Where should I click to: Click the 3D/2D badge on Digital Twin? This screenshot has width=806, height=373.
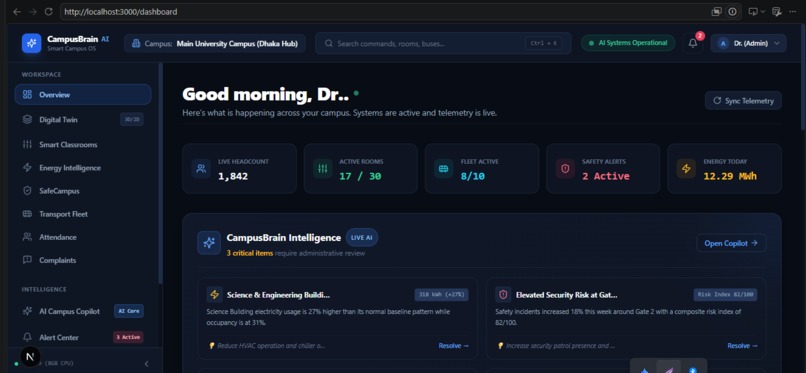132,119
